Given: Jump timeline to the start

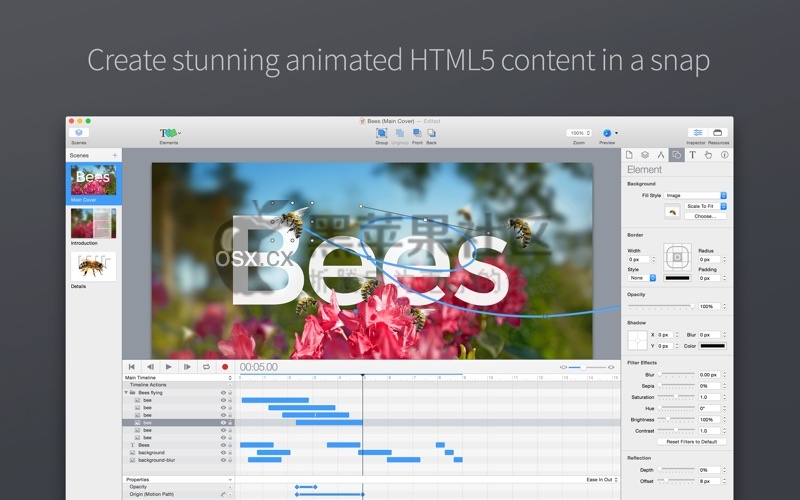Looking at the screenshot, I should (132, 367).
